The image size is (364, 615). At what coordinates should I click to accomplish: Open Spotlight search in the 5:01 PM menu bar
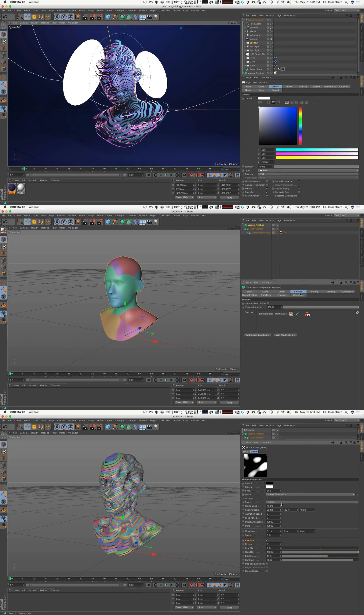pyautogui.click(x=346, y=2)
